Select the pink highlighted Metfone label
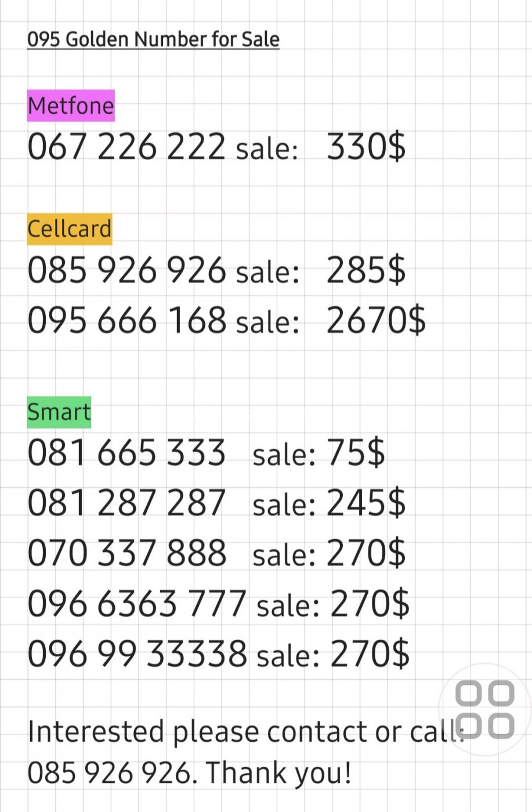The width and height of the screenshot is (532, 812). tap(71, 106)
